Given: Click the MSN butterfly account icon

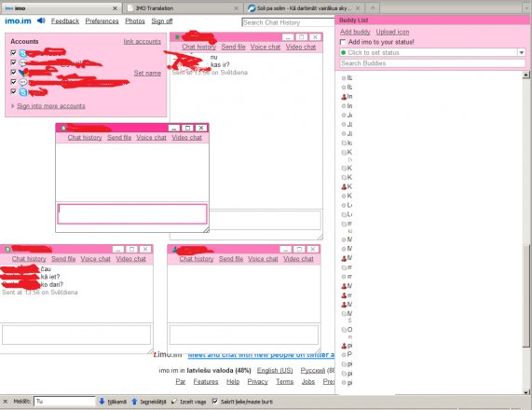Looking at the screenshot, I should (x=22, y=72).
